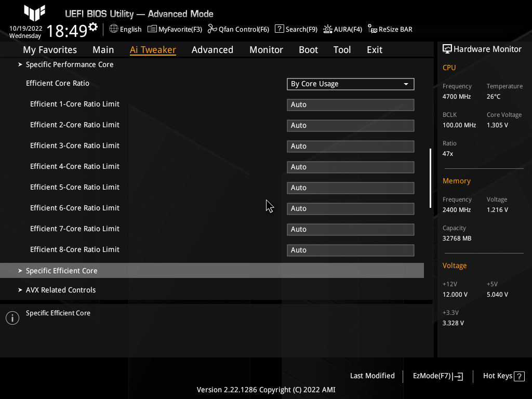The image size is (532, 399).
Task: Select the Efficient 1-Core Ratio Limit field
Action: (x=350, y=104)
